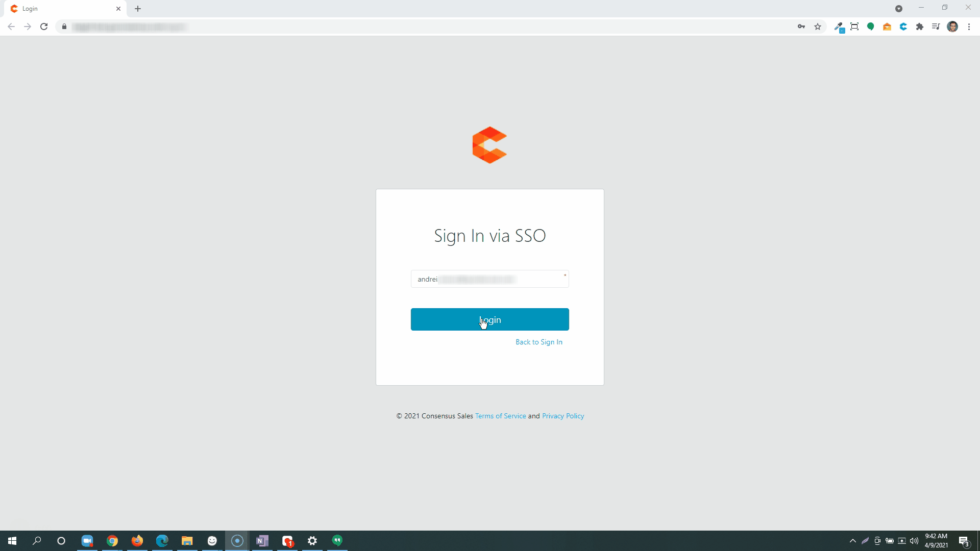Click the screen capture extension icon
Viewport: 980px width, 551px height.
click(x=855, y=27)
